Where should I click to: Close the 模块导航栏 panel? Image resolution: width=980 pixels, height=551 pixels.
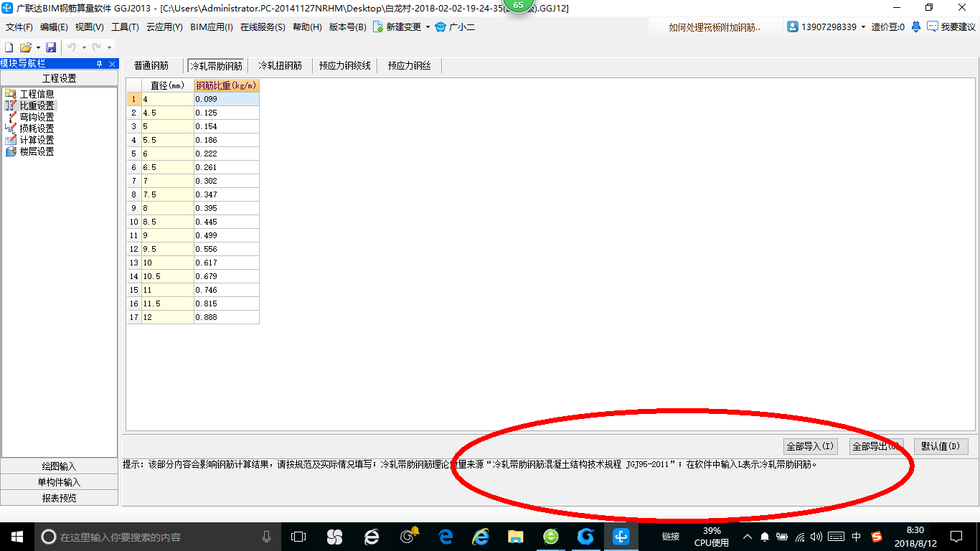point(112,64)
